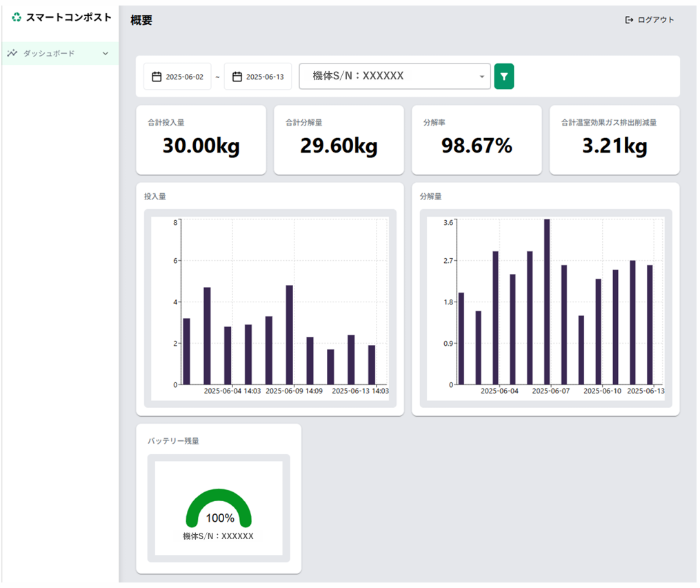The image size is (700, 588).
Task: Apply the green funnel filter button
Action: coord(504,76)
